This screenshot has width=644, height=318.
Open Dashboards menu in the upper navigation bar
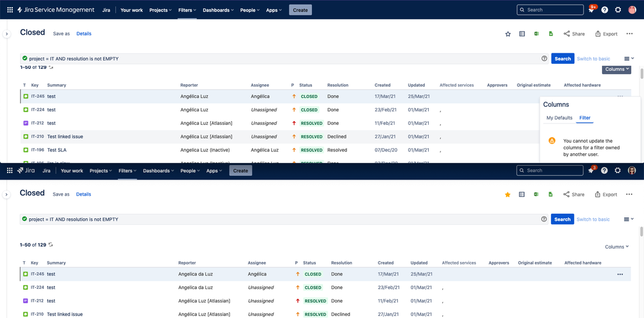(218, 10)
